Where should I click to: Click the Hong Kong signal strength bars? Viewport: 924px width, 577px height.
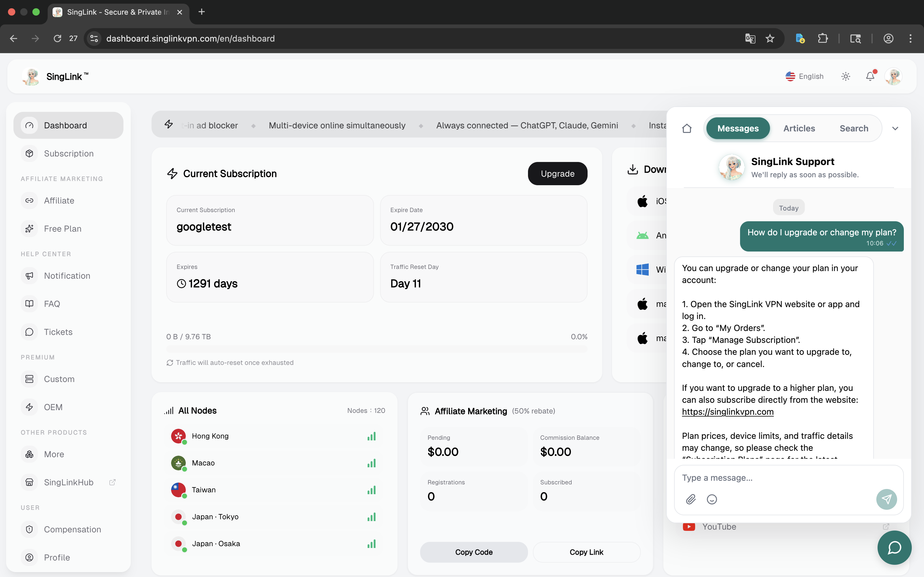pyautogui.click(x=372, y=436)
